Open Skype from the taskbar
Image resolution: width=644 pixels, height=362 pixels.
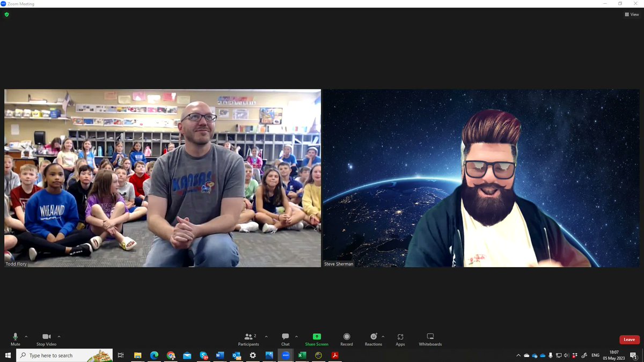(203, 355)
